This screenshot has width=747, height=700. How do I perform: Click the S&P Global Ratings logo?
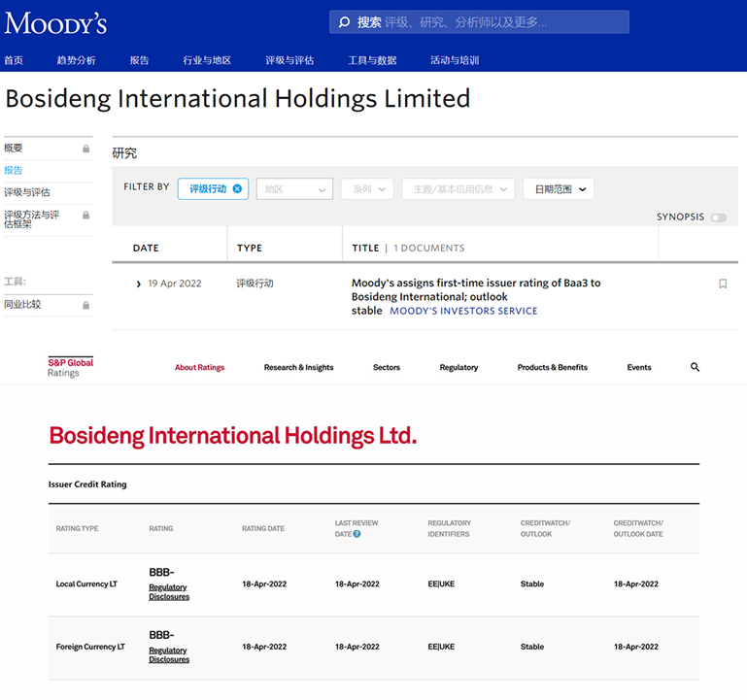coord(71,367)
